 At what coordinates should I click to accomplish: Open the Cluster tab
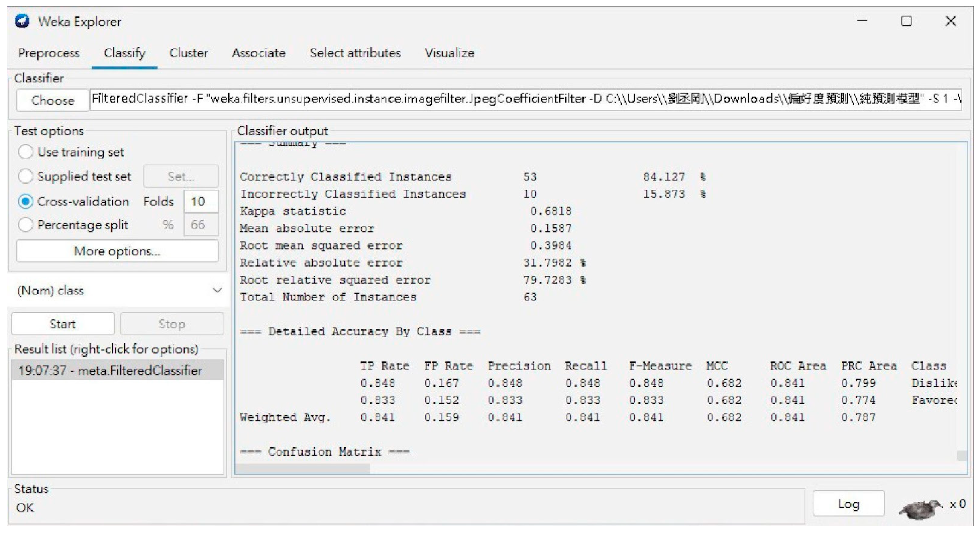pyautogui.click(x=189, y=53)
